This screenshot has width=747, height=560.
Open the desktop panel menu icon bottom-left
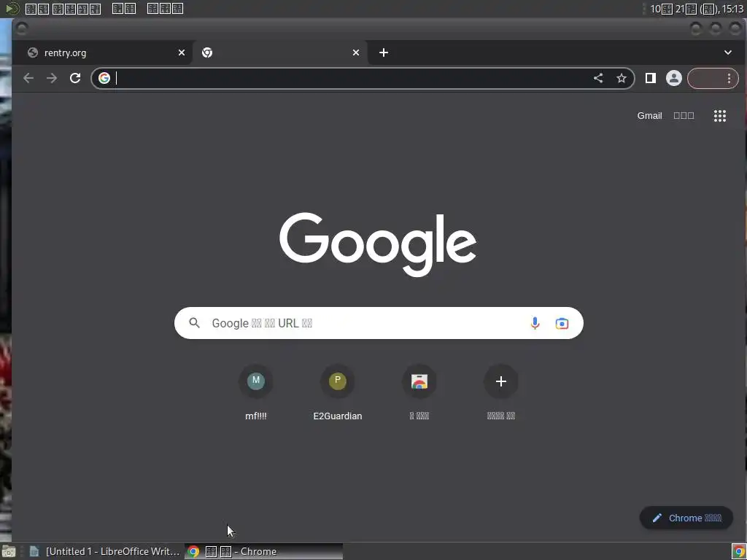click(9, 552)
